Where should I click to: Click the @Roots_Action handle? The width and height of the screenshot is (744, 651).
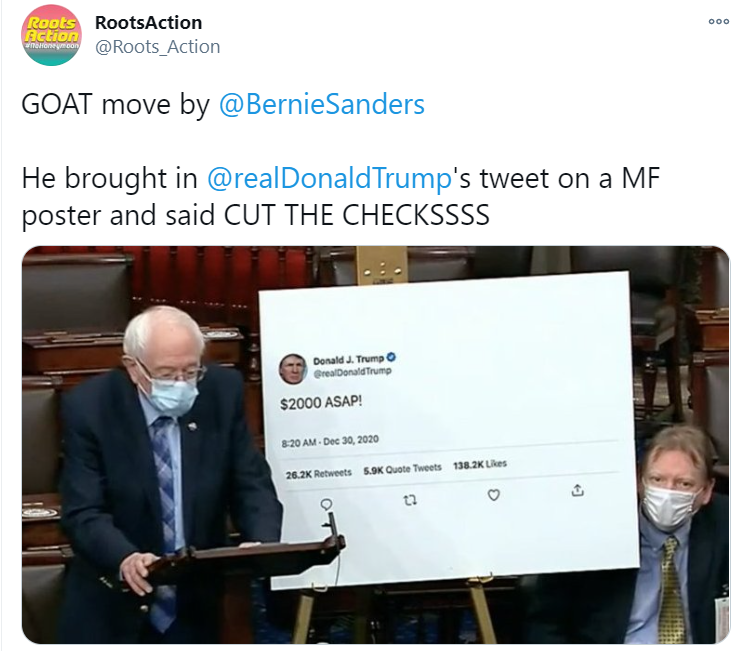(158, 47)
